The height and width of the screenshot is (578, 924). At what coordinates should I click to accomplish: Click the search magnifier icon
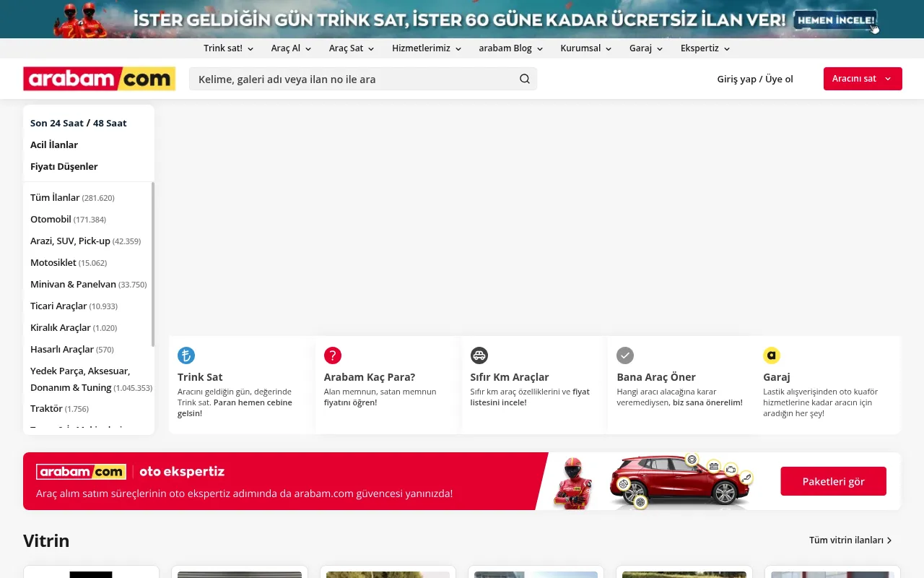click(x=525, y=79)
